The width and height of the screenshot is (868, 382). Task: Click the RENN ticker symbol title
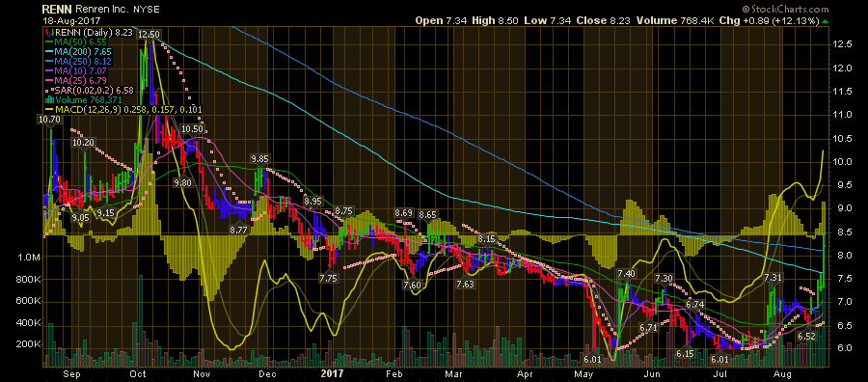tap(56, 10)
